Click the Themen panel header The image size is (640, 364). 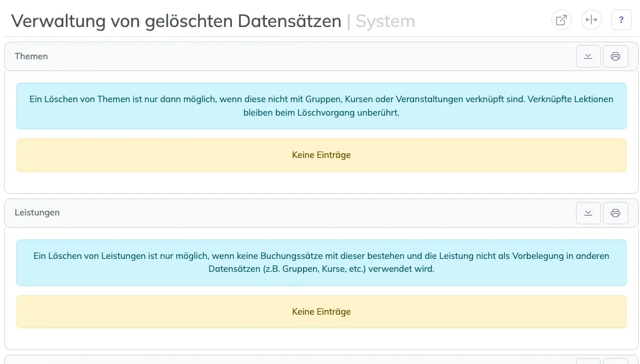pos(321,56)
